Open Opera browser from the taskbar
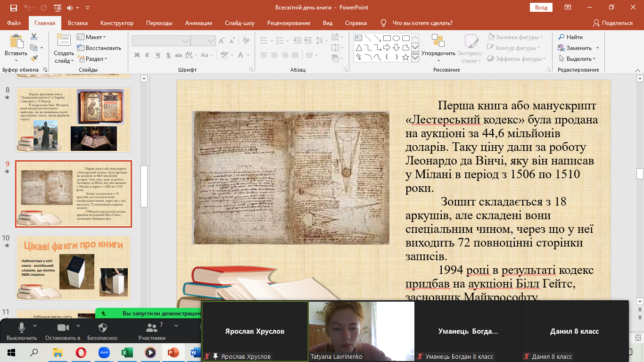Image resolution: width=644 pixels, height=362 pixels. click(81, 352)
